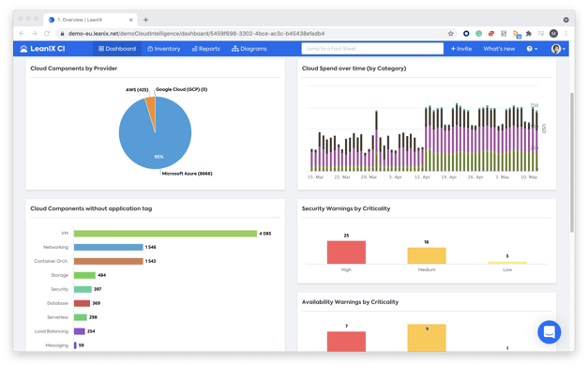Click the LeanIX CI logo
This screenshot has width=588, height=368.
point(42,49)
